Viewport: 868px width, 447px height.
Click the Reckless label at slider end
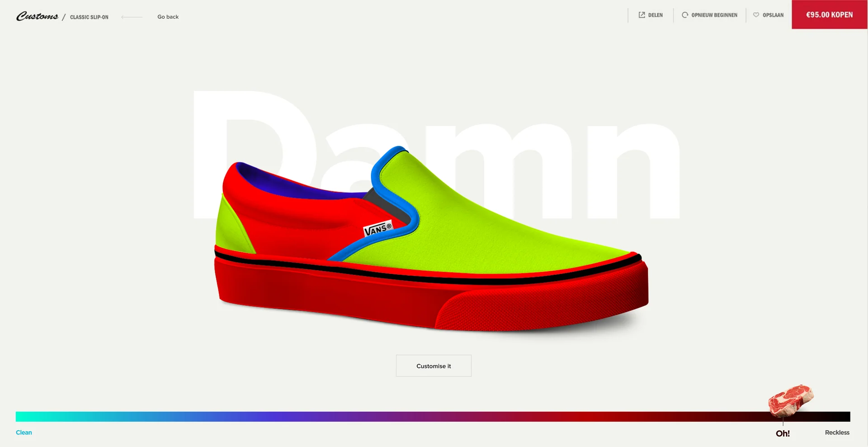[x=837, y=433]
